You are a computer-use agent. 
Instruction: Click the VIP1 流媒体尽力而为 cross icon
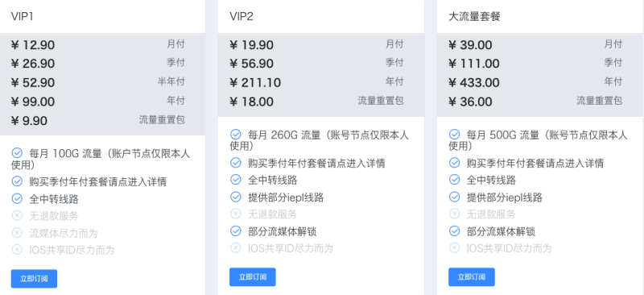pos(17,233)
